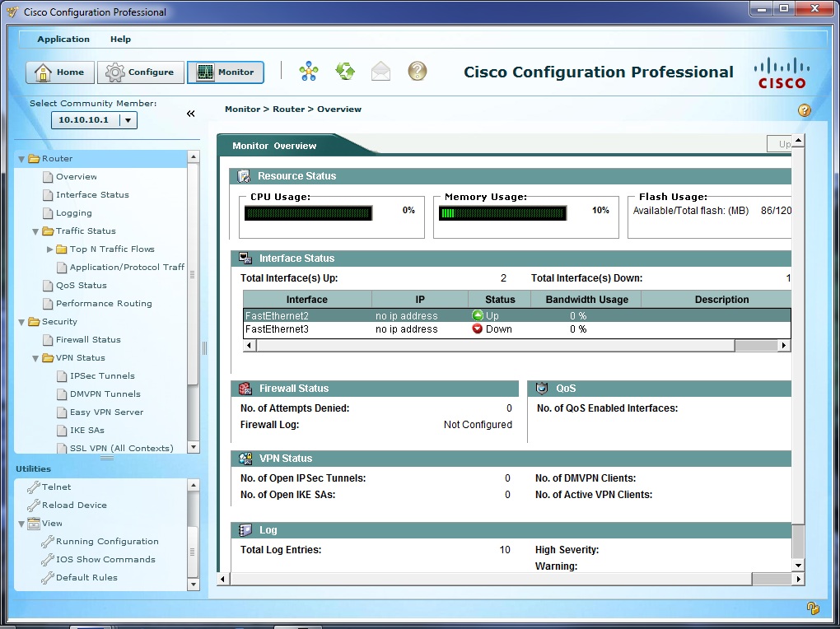Click navigation tree scrollbar down arrow

[x=194, y=447]
